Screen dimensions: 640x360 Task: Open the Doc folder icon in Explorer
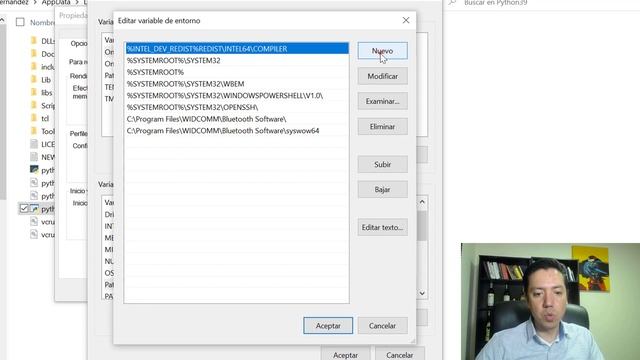click(34, 53)
